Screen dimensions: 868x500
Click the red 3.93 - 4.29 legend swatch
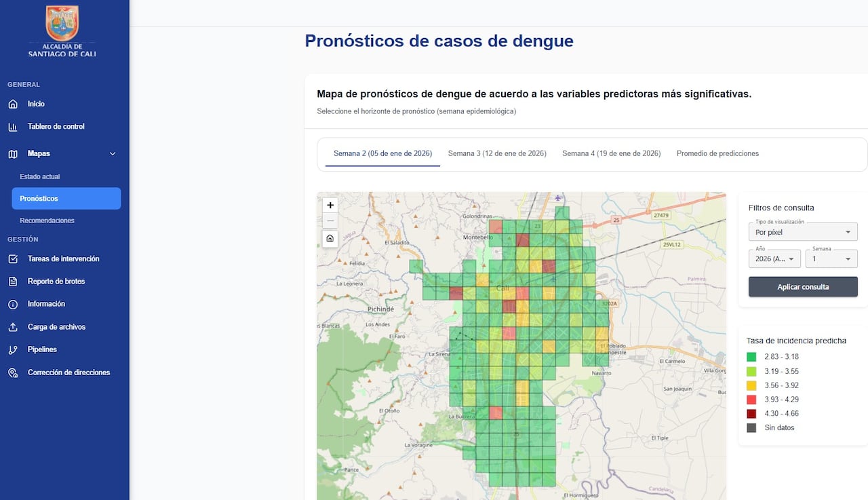[751, 400]
